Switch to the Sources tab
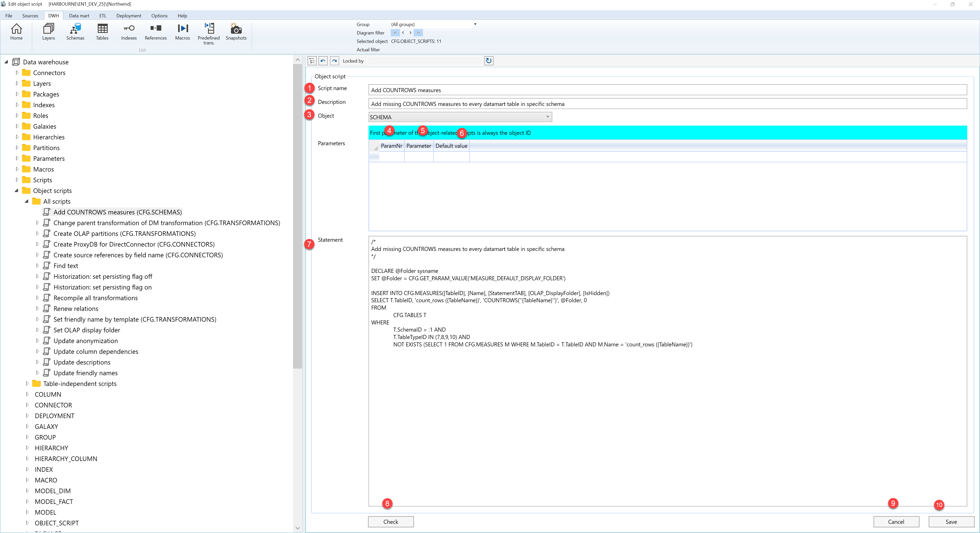The width and height of the screenshot is (980, 533). click(30, 16)
